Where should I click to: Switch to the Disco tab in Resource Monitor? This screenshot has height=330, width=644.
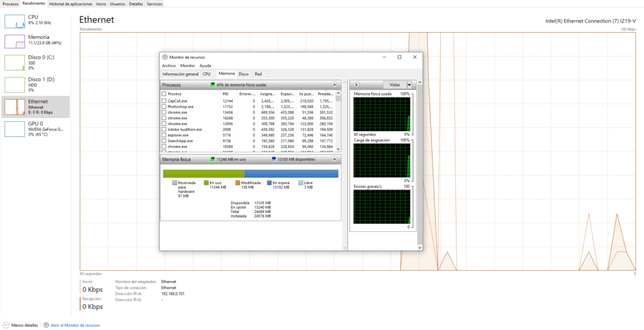pos(243,74)
